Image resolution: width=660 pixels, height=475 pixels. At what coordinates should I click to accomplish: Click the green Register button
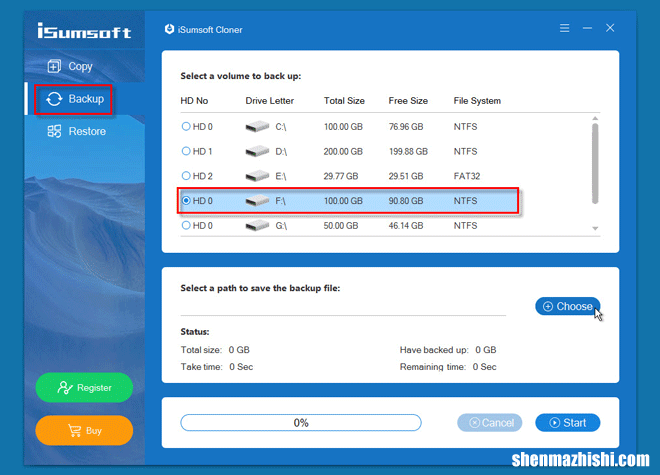(x=84, y=387)
